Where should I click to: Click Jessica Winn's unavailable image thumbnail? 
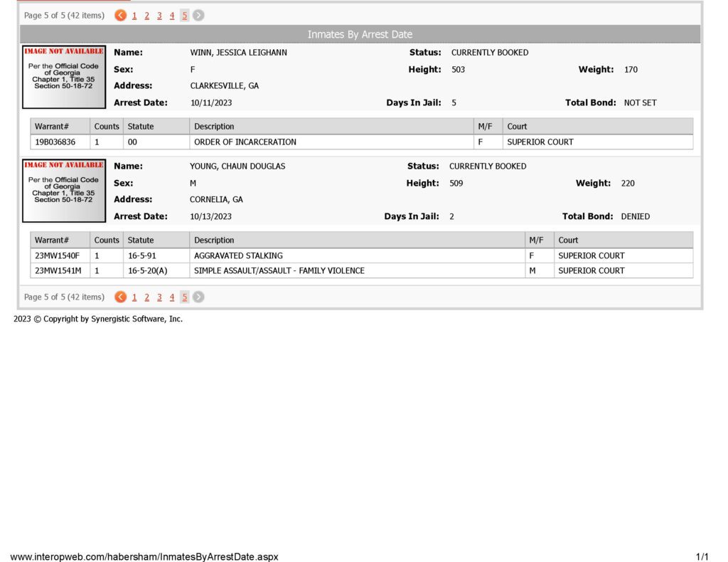[x=64, y=77]
